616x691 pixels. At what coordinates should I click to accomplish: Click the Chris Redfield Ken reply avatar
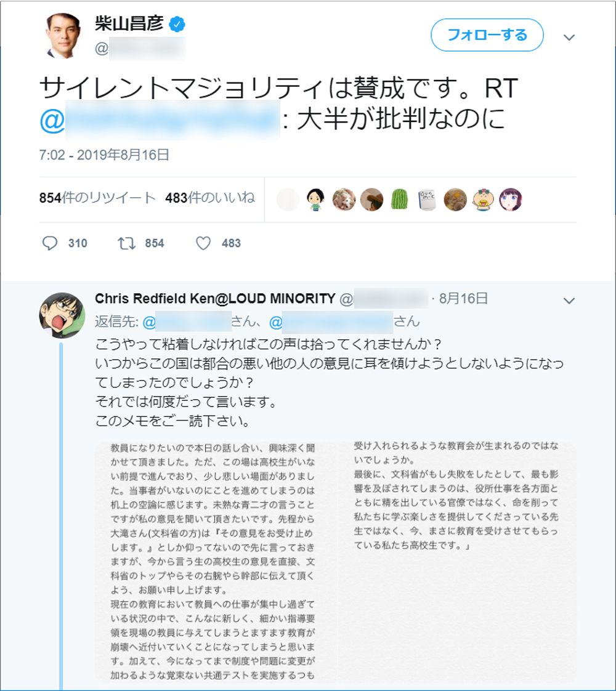click(x=62, y=315)
